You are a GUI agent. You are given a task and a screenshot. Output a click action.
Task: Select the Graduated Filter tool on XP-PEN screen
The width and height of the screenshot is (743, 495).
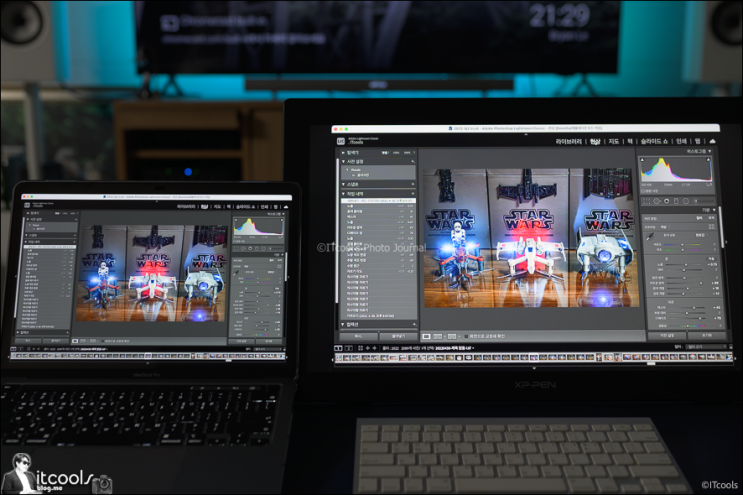point(676,201)
